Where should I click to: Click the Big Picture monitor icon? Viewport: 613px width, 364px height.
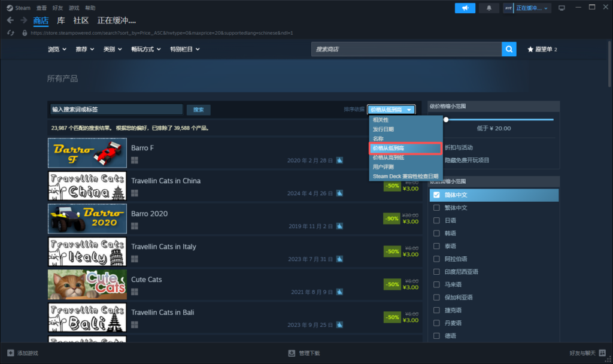[x=562, y=8]
